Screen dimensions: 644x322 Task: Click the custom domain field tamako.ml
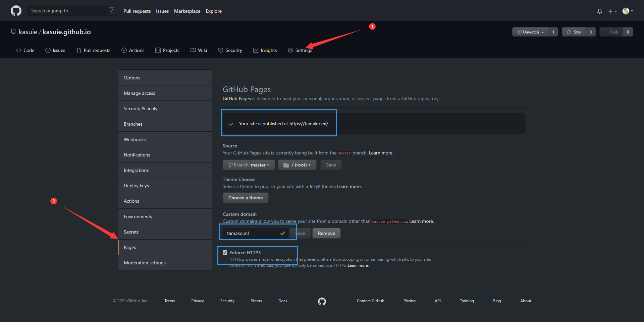[x=255, y=233]
